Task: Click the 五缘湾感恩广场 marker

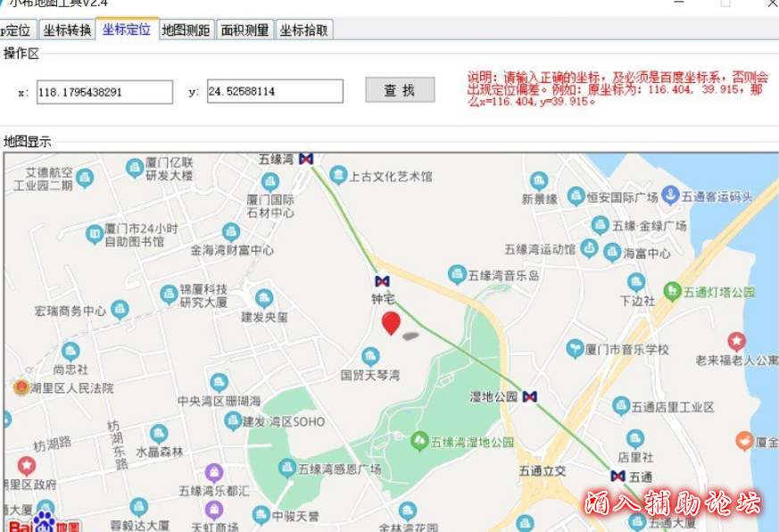Action: click(287, 469)
